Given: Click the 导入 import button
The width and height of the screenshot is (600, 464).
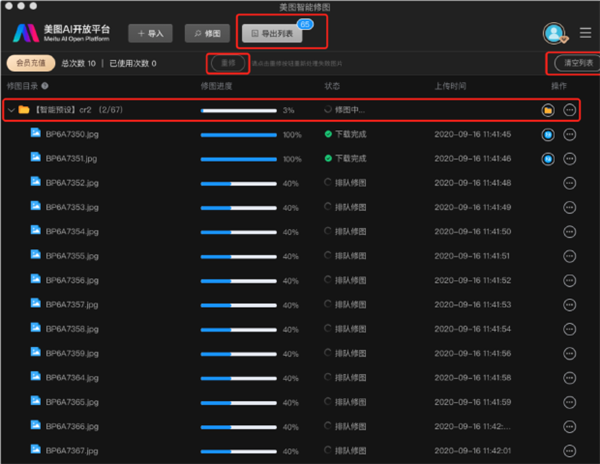Looking at the screenshot, I should [148, 33].
